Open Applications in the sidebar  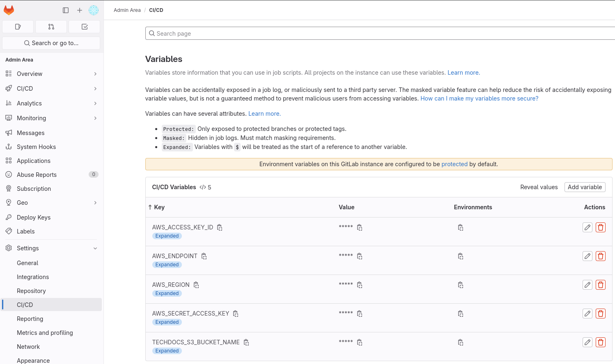tap(52, 161)
